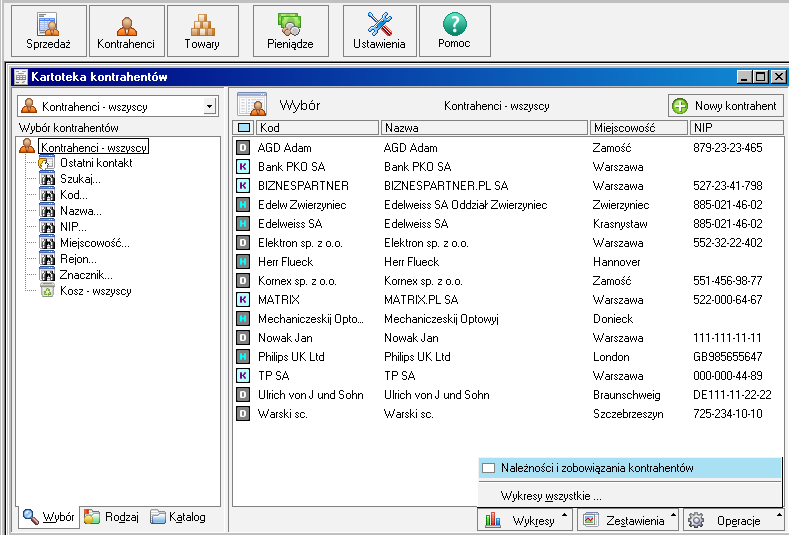Click the H icon for Edelweiss SA row
This screenshot has height=535, width=789.
click(243, 223)
